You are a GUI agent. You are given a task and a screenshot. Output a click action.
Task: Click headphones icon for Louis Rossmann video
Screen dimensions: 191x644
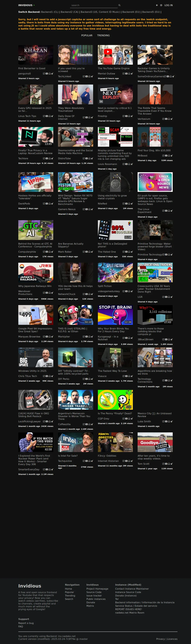(129, 164)
